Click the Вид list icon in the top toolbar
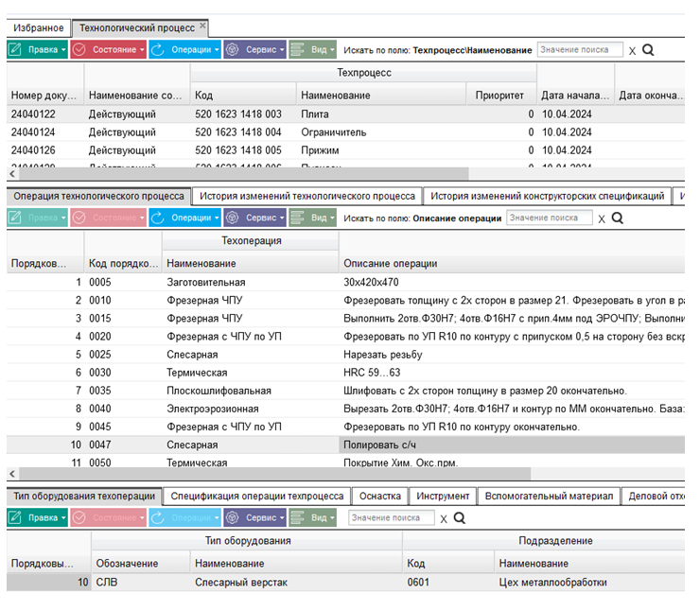This screenshot has height=611, width=700. 297,49
